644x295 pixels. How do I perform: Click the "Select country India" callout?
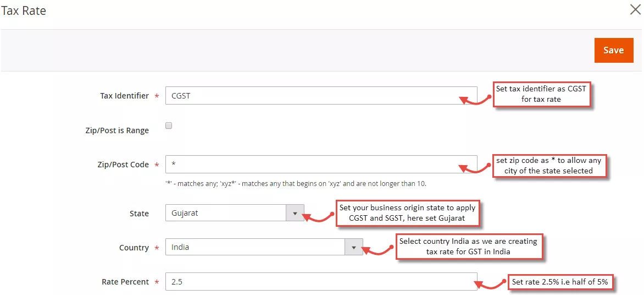[468, 246]
